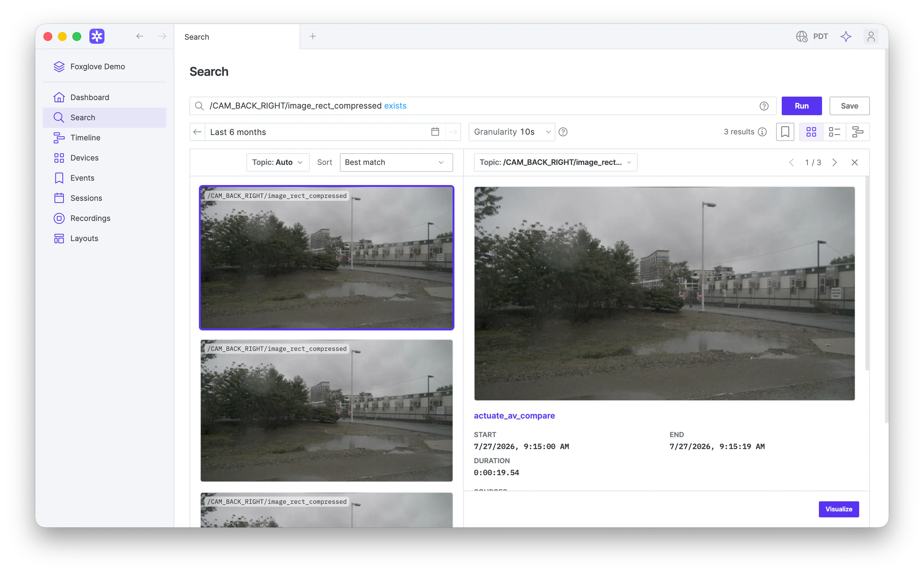
Task: Click the Visualize button
Action: [839, 509]
